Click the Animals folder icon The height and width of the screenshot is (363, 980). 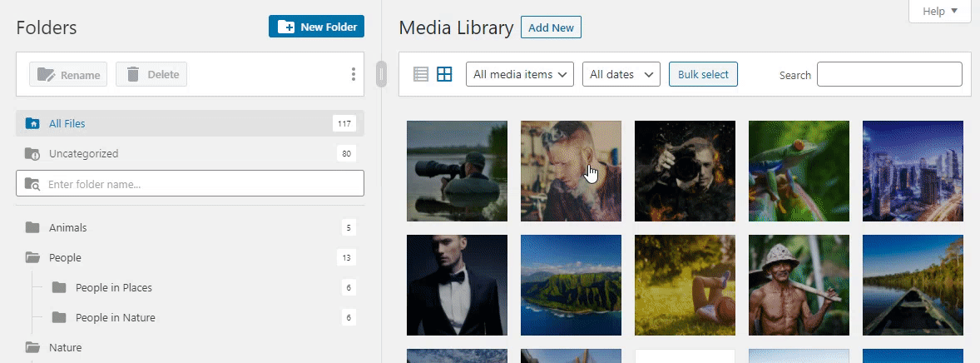[x=32, y=228]
